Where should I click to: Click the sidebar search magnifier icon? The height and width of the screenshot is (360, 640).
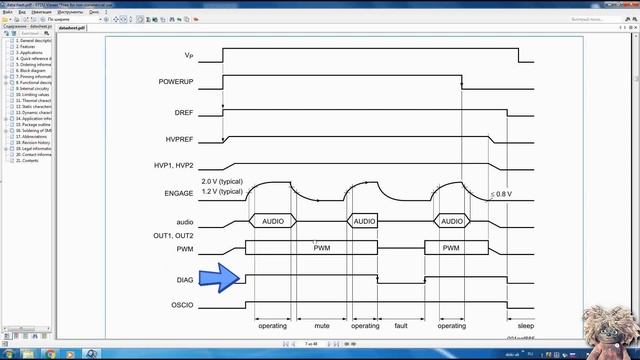click(x=47, y=33)
